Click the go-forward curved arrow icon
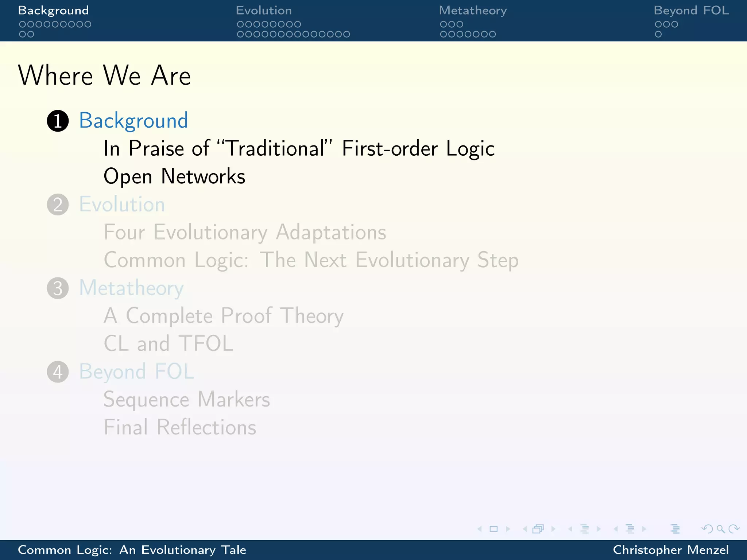The width and height of the screenshot is (747, 560). 734,529
